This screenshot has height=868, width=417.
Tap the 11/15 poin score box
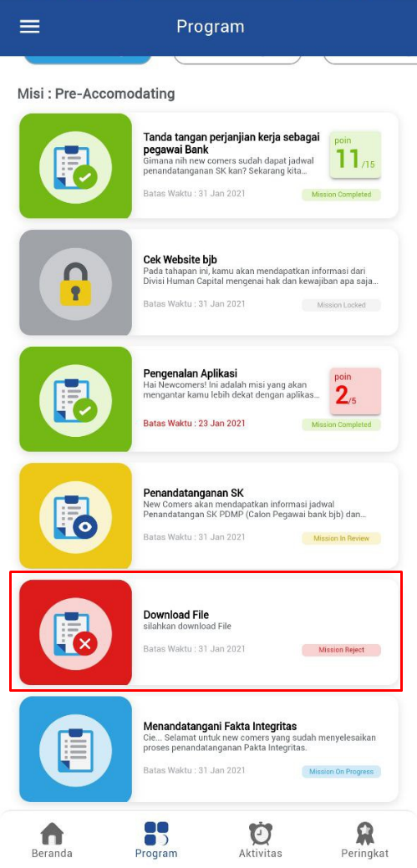(x=355, y=155)
